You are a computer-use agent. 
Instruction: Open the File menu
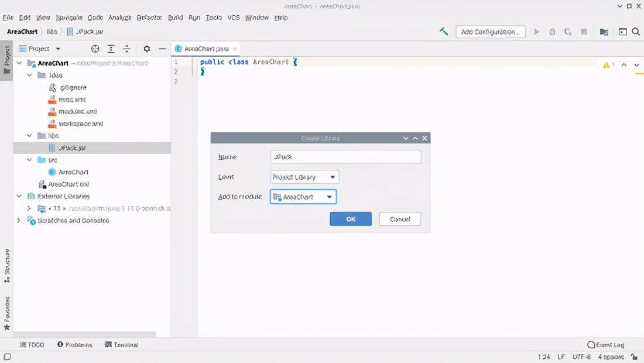pyautogui.click(x=8, y=18)
